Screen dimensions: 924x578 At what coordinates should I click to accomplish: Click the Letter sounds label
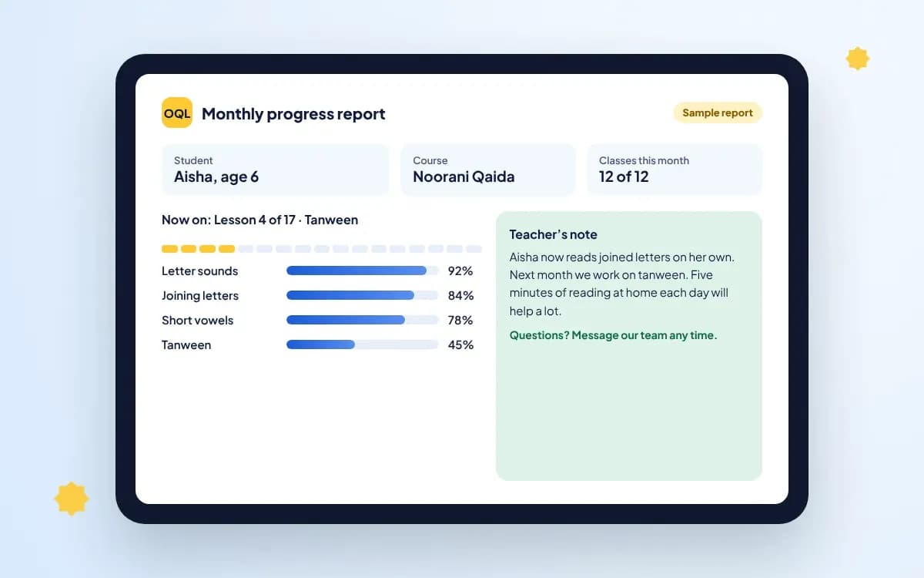[199, 271]
